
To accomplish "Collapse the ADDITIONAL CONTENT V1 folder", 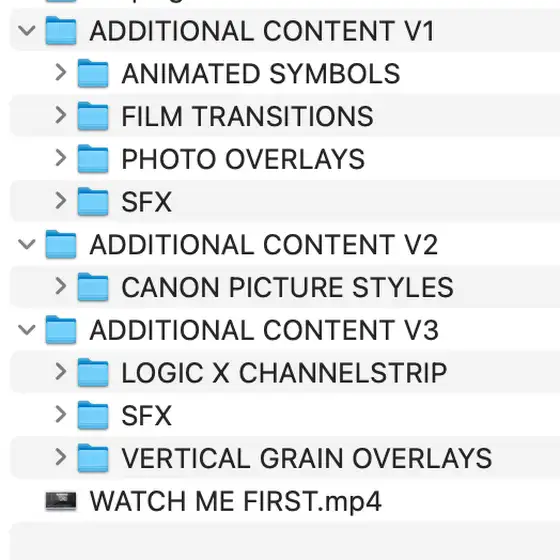I will click(x=27, y=31).
